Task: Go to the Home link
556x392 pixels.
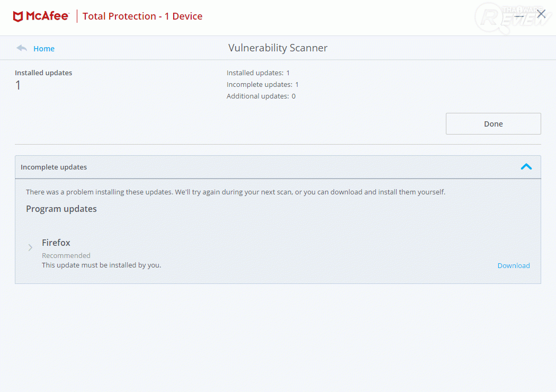Action: click(44, 49)
